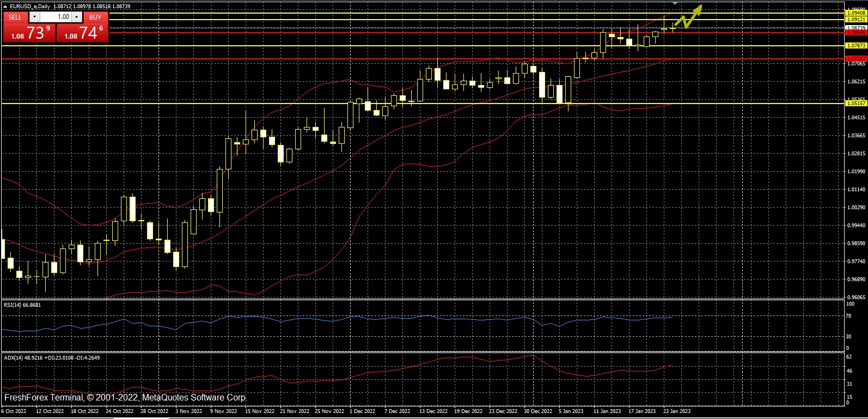Viewport: 868px width, 419px height.
Task: Focus the 1.00 lot volume field
Action: [56, 17]
